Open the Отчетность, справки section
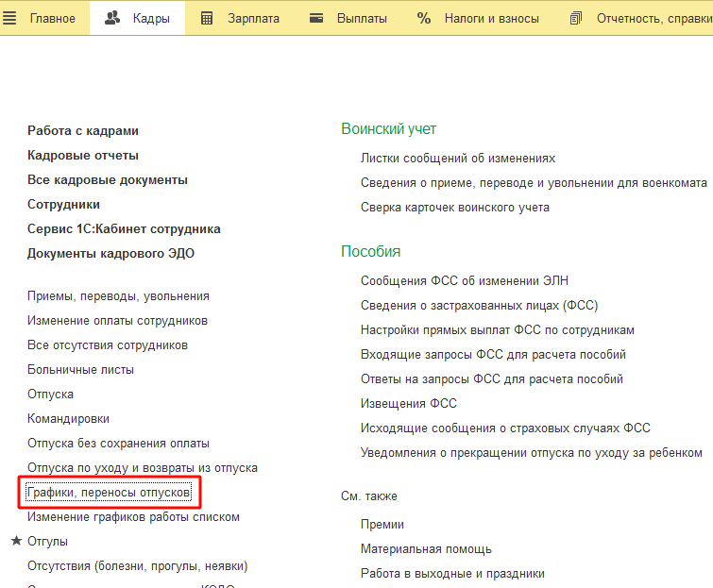Image resolution: width=713 pixels, height=588 pixels. (x=654, y=18)
